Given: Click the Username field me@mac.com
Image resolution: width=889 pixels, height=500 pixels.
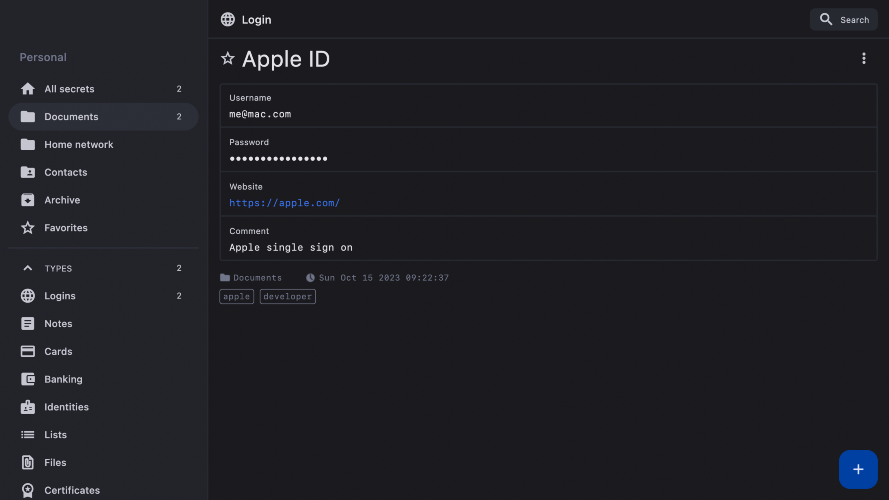Looking at the screenshot, I should pos(548,105).
